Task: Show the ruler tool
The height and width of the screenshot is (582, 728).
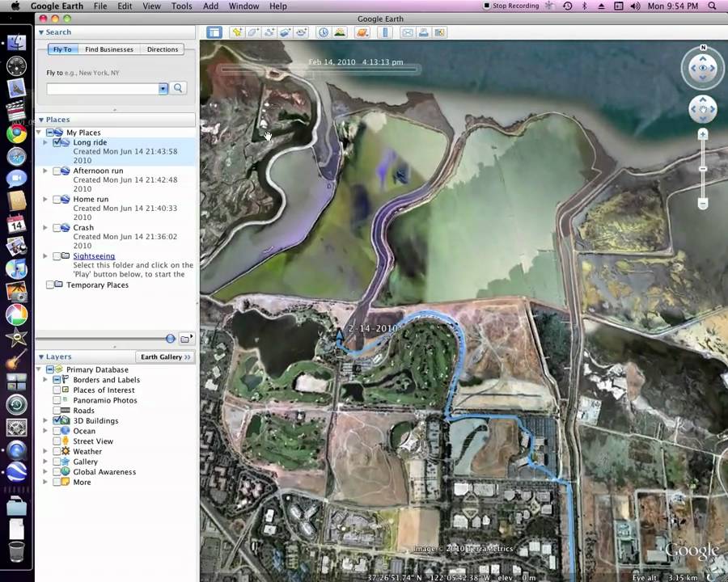Action: 385,32
